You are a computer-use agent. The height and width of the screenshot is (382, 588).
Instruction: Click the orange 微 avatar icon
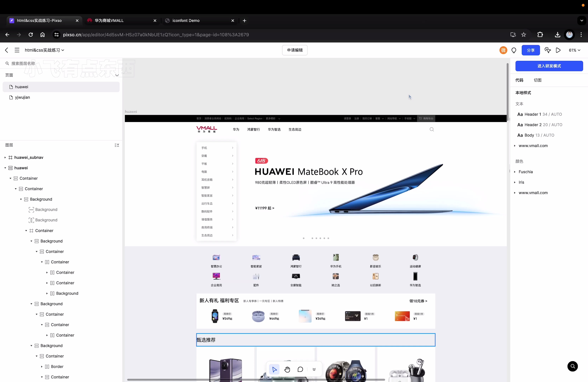coord(503,50)
